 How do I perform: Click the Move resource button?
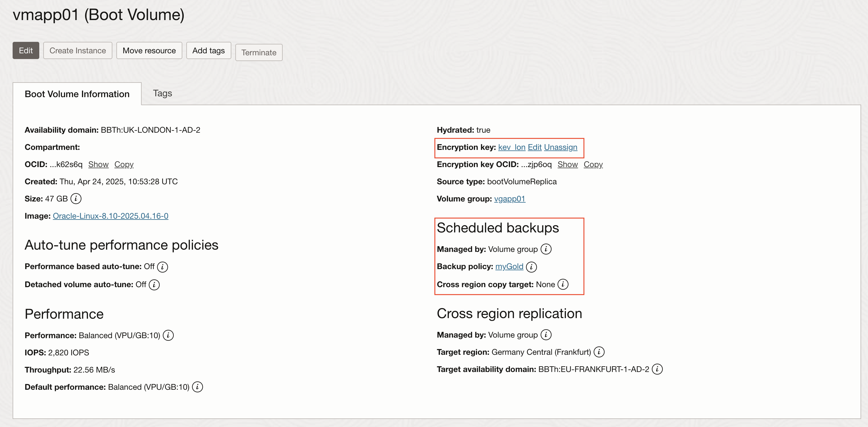(149, 50)
